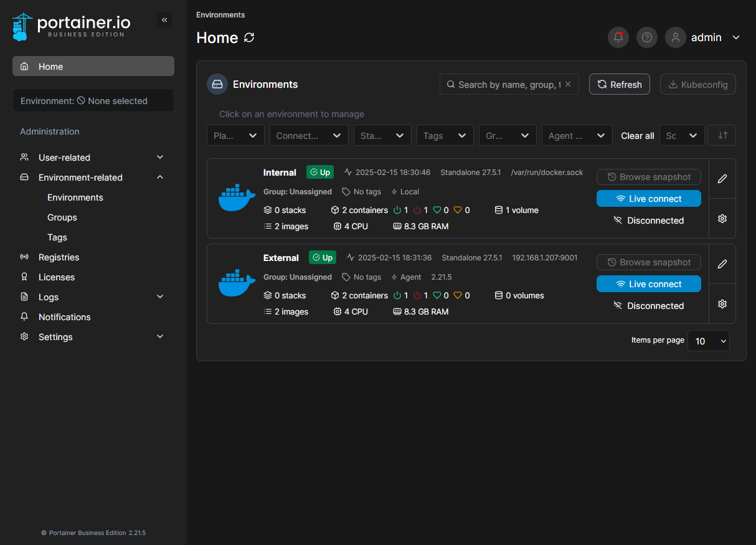Click pencil edit icon for Internal environment
Screen dimensions: 756x545
(722, 179)
